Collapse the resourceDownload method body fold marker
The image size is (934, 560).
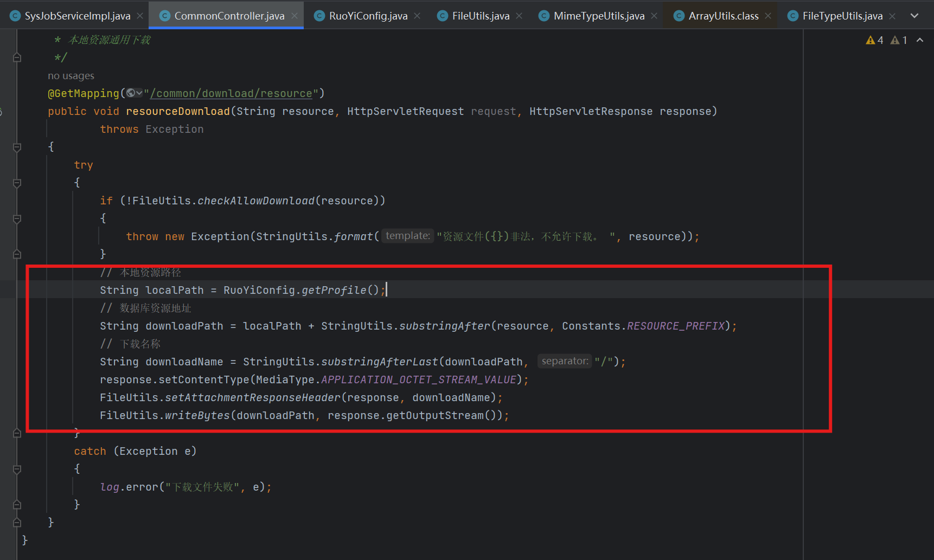coord(17,147)
